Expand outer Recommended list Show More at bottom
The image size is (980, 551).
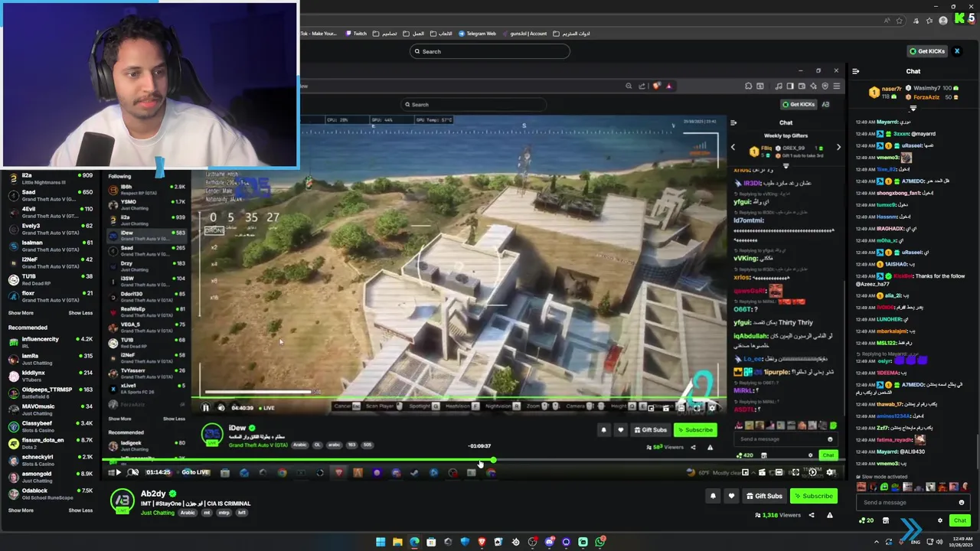tap(21, 510)
